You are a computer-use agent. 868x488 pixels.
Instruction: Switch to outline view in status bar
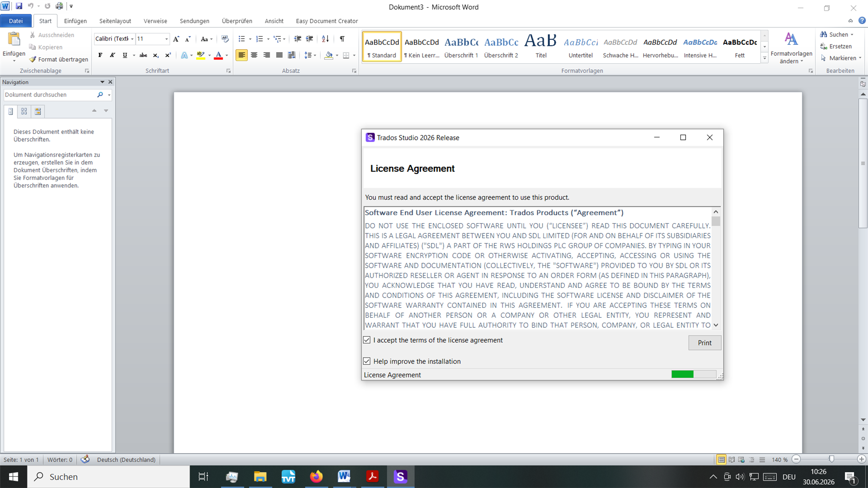click(x=752, y=460)
